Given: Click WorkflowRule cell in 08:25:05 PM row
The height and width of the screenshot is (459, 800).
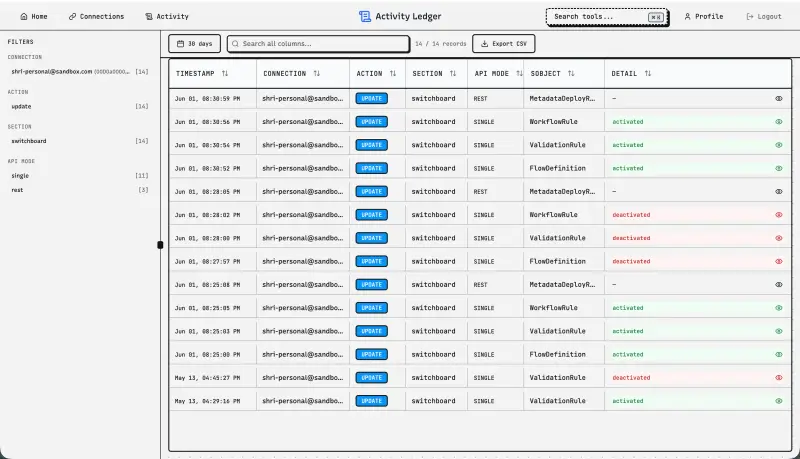Looking at the screenshot, I should click(x=554, y=308).
